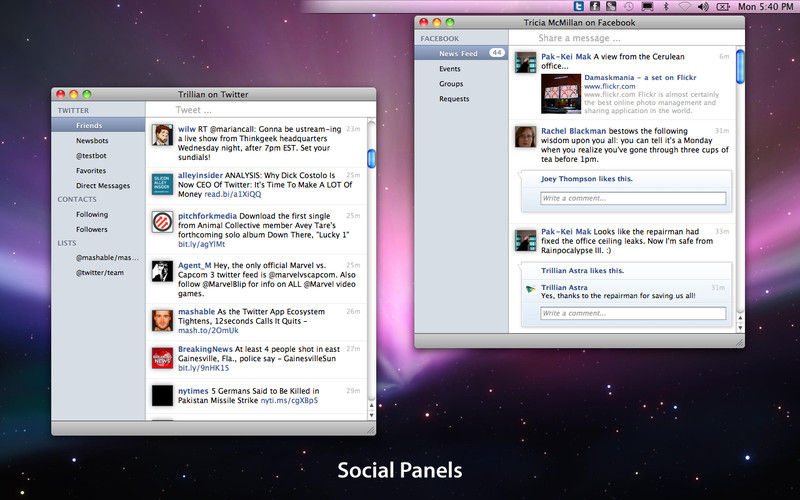Viewport: 800px width, 500px height.
Task: Click the Trillian Astra comment icon
Action: coord(530,289)
